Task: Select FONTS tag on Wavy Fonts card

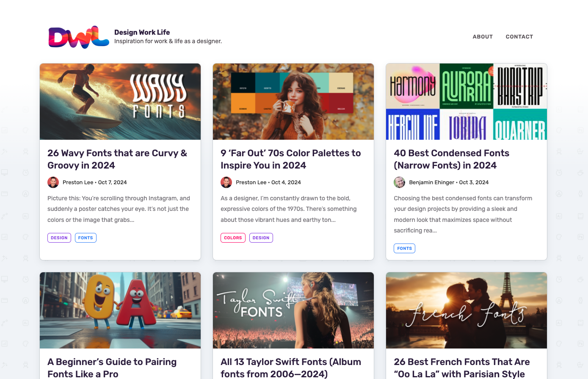Action: pos(86,238)
